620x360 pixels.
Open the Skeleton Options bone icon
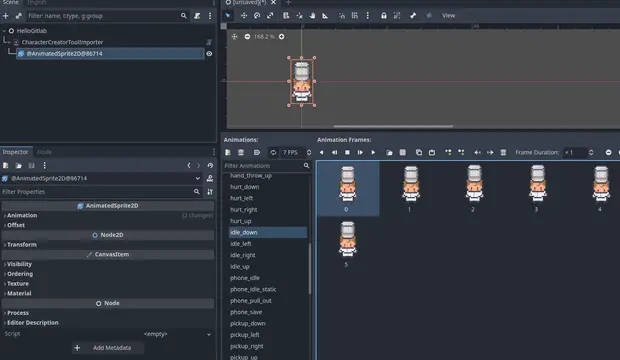click(x=413, y=15)
